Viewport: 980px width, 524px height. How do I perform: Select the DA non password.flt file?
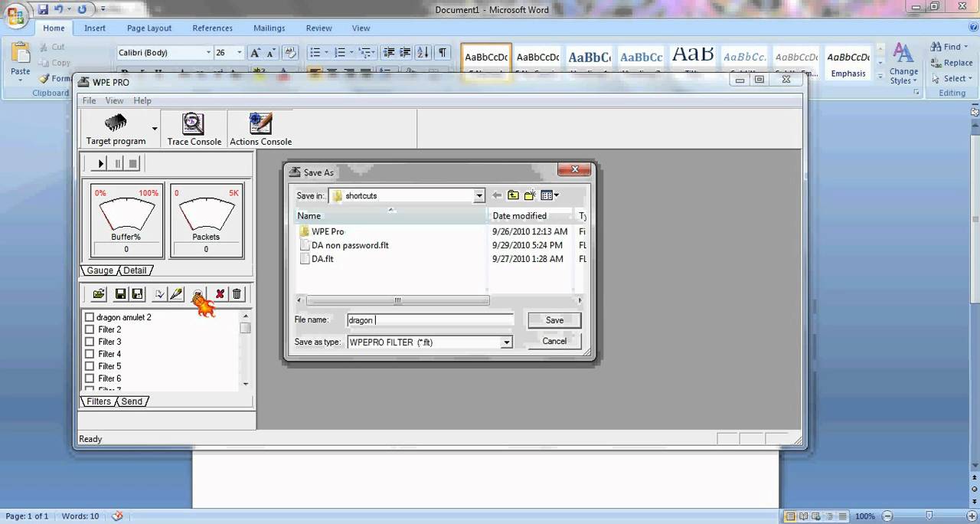350,245
